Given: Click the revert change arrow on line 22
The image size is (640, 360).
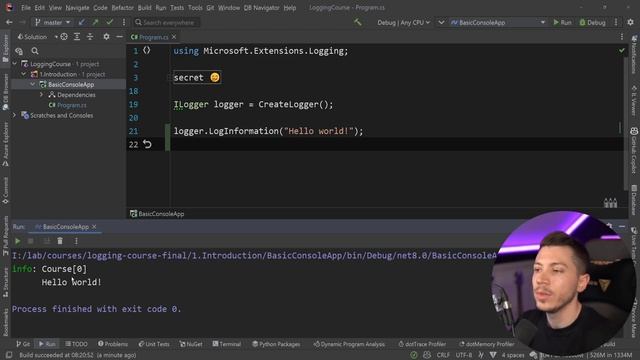Looking at the screenshot, I should [147, 144].
